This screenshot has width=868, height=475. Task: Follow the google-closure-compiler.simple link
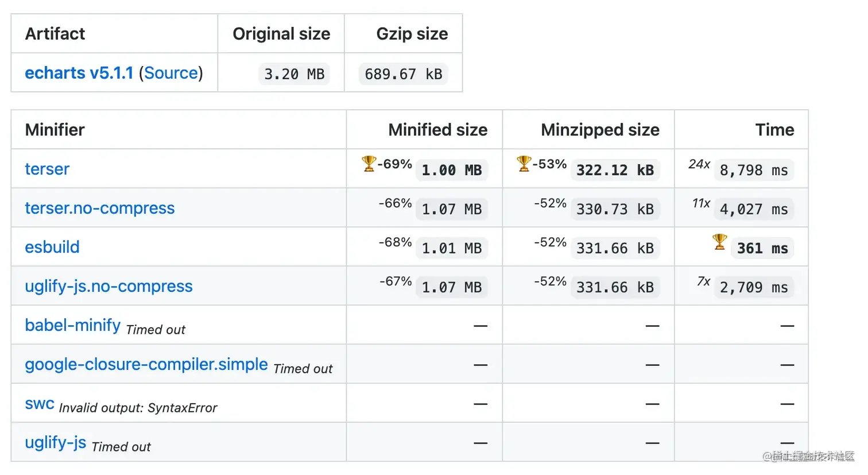[146, 364]
